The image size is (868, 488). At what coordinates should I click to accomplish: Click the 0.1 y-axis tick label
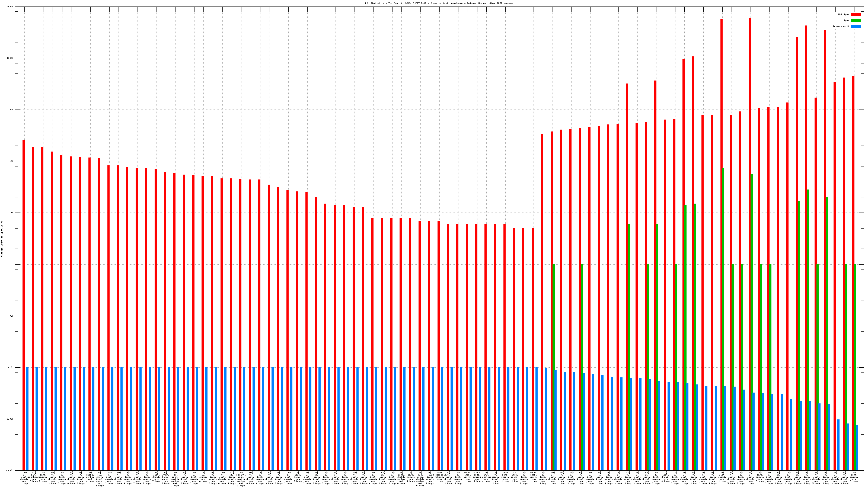[12, 316]
